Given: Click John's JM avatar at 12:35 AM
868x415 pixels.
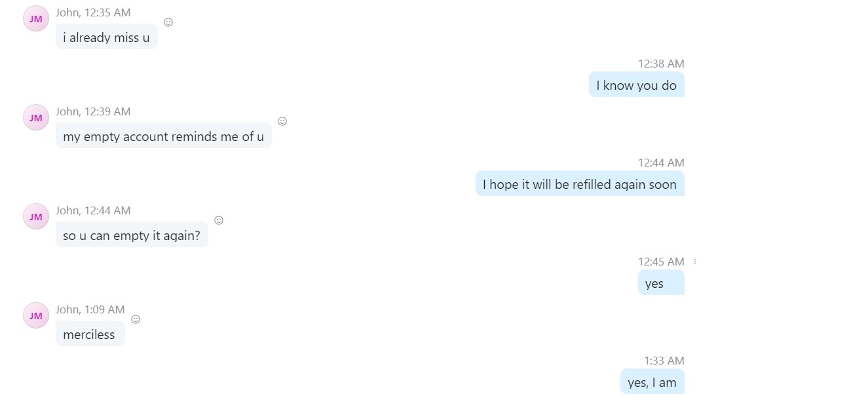Looking at the screenshot, I should [x=36, y=18].
